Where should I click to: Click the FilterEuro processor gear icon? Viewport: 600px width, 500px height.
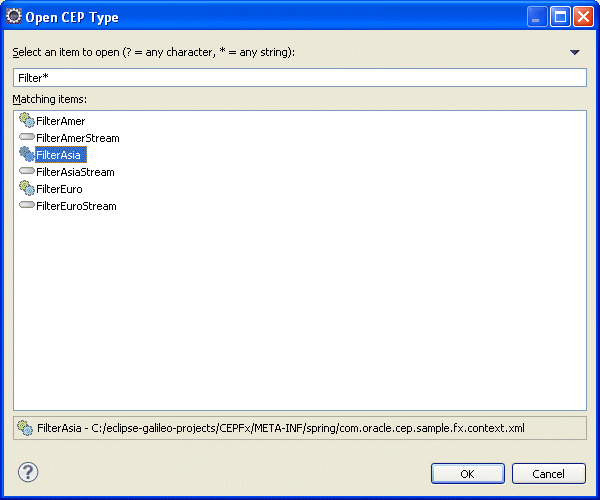click(27, 188)
